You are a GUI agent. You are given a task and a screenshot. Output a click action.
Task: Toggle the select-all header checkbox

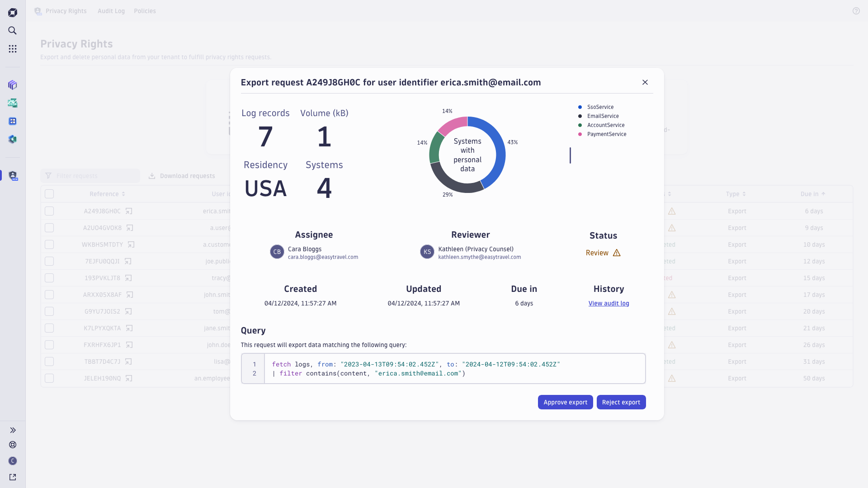click(x=49, y=194)
